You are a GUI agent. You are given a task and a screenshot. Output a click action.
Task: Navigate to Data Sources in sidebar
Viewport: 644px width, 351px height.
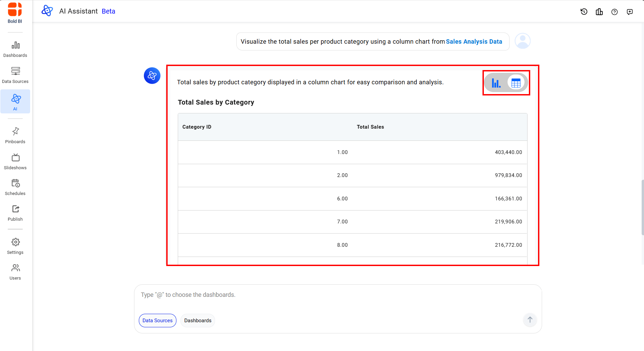[15, 75]
